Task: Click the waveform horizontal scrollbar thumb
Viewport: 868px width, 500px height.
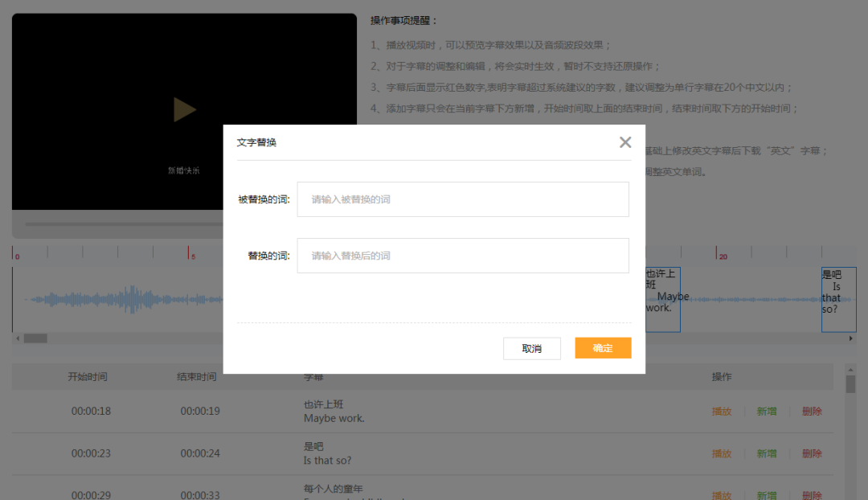Action: click(x=35, y=338)
